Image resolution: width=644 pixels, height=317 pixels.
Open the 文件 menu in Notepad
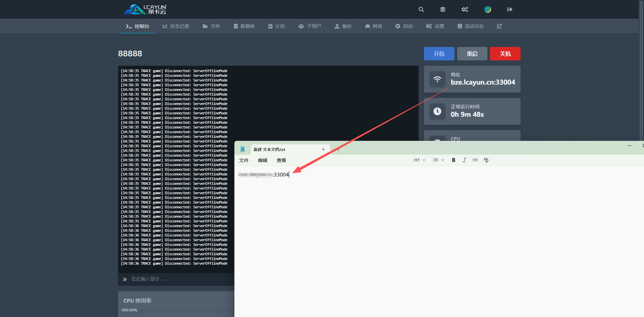[244, 160]
